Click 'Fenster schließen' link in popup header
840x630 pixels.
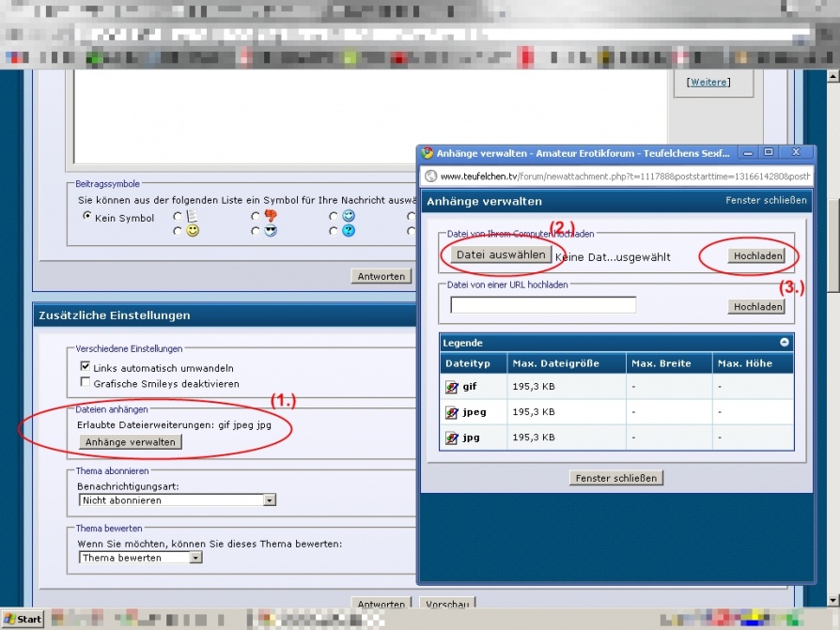766,201
